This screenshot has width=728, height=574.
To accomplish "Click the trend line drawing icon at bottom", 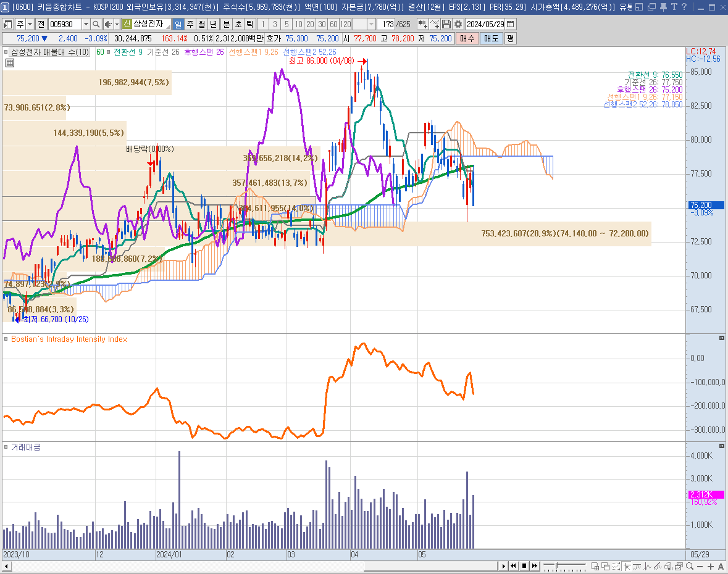I will click(x=658, y=566).
